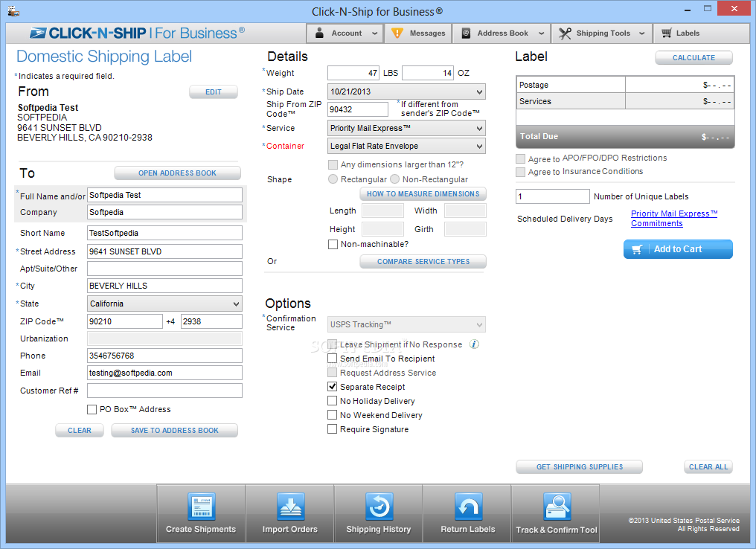The image size is (756, 549).
Task: Click the Create Shipments label icon
Action: coord(201,507)
